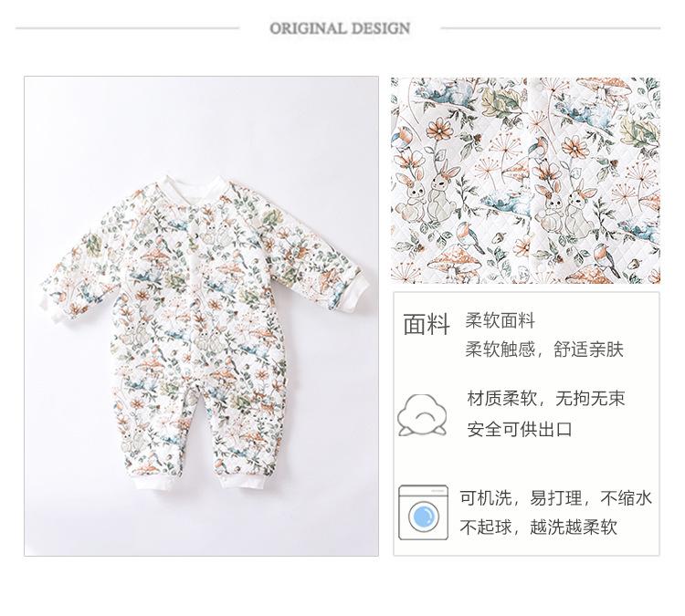
Task: Click the washing machine icon
Action: (423, 512)
